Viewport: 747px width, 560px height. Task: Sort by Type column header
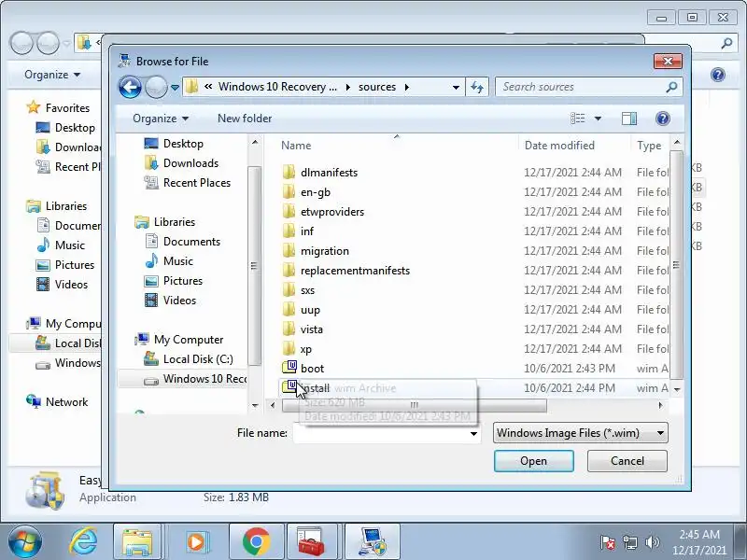pyautogui.click(x=649, y=146)
